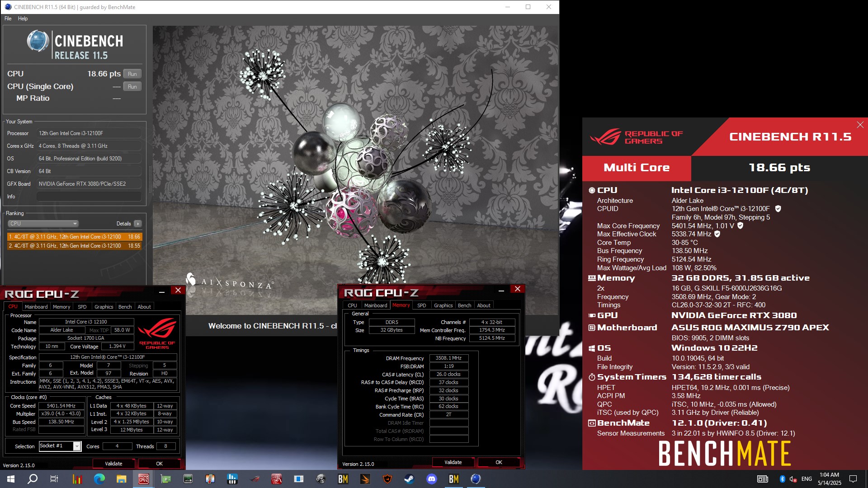Click the muted volume tray icon
The image size is (868, 488).
[793, 479]
